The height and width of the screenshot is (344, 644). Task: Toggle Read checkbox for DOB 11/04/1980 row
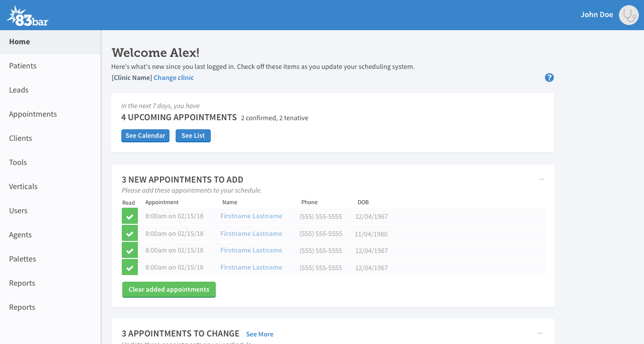click(x=130, y=233)
